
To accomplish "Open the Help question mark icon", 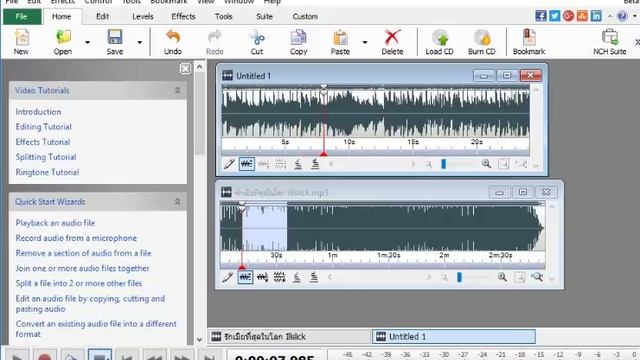I will (x=622, y=16).
